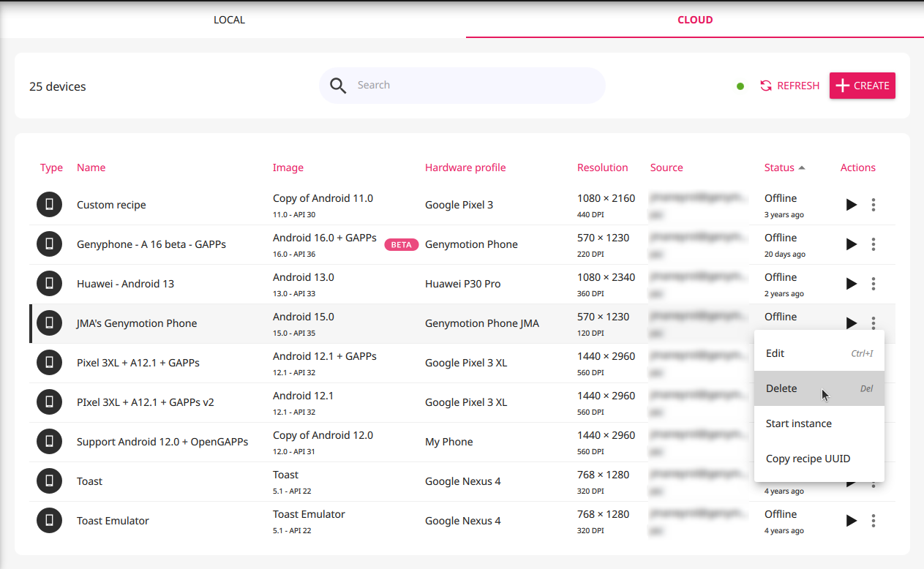Show actions menu for Huawei - Android 13
The width and height of the screenshot is (924, 569).
pos(874,284)
